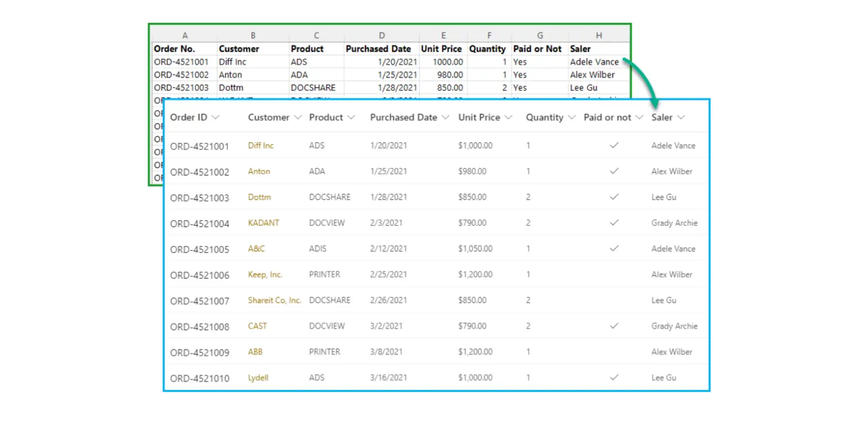Select list row ORD-4521001
The height and width of the screenshot is (422, 868).
pyautogui.click(x=437, y=146)
